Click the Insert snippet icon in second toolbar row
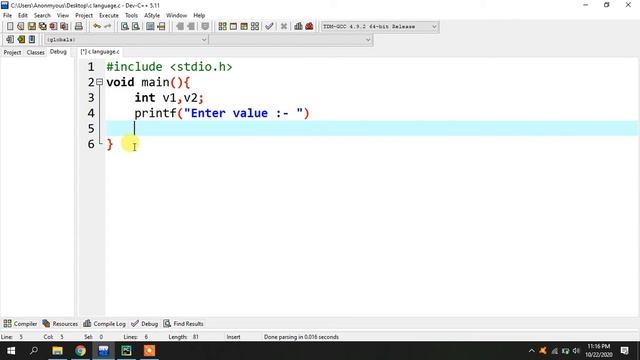The image size is (640, 360). point(10,40)
